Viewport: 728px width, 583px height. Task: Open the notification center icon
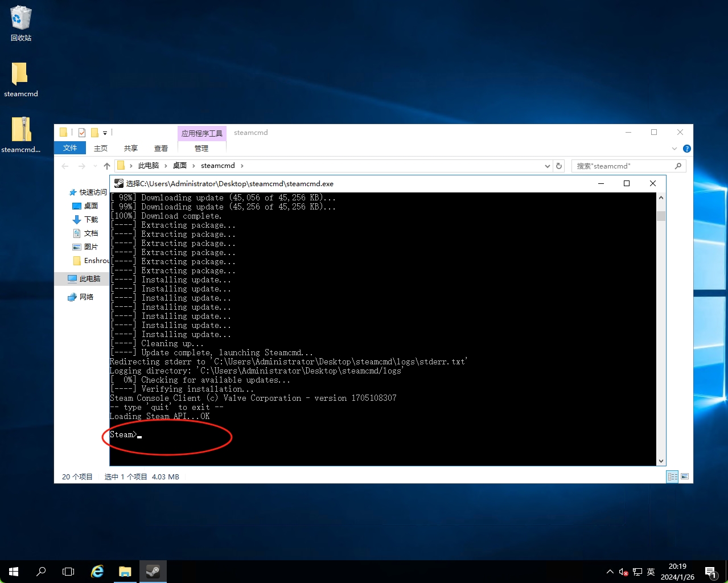tap(711, 572)
